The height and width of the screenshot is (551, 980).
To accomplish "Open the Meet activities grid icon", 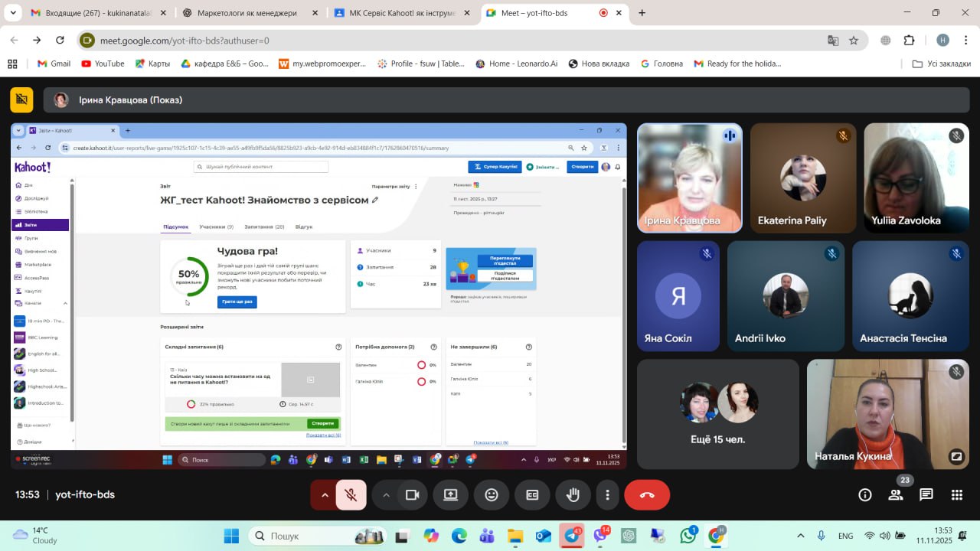I will tap(957, 495).
